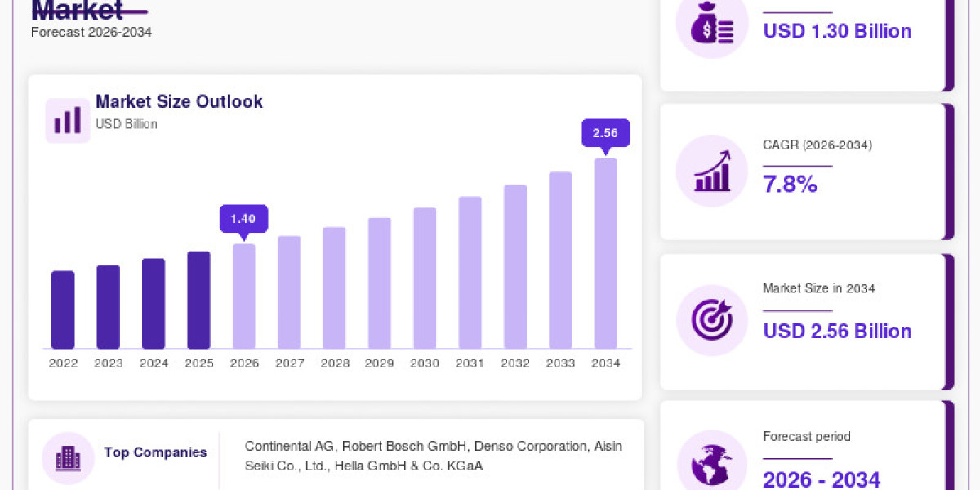
Task: Click the 7.8% CAGR value
Action: coord(790,185)
